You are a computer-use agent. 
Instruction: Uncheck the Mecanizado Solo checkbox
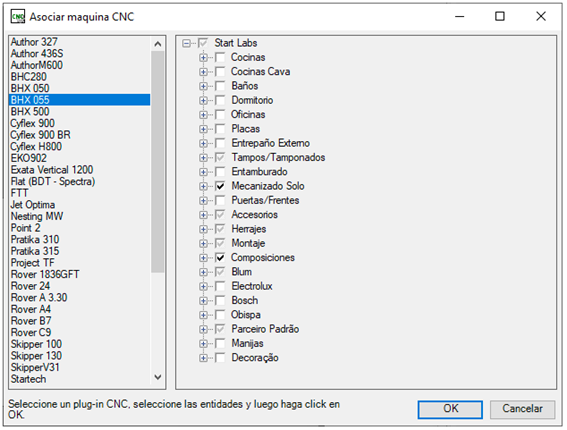(220, 186)
